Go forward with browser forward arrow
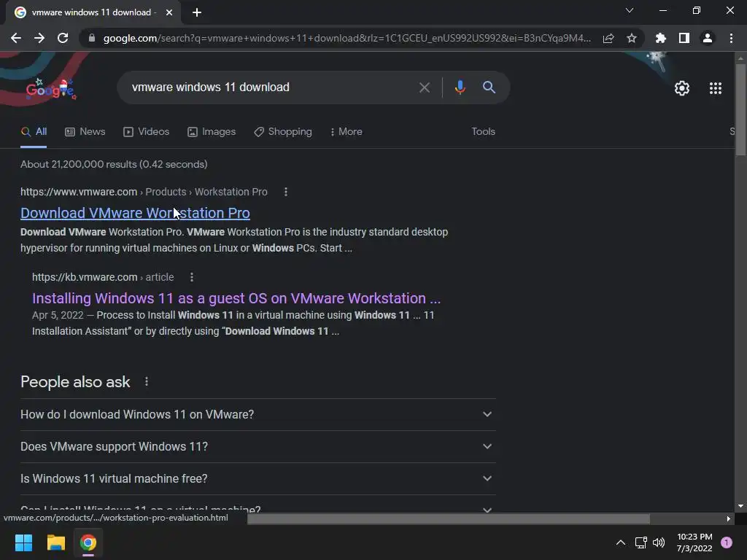The image size is (747, 560). [x=39, y=38]
